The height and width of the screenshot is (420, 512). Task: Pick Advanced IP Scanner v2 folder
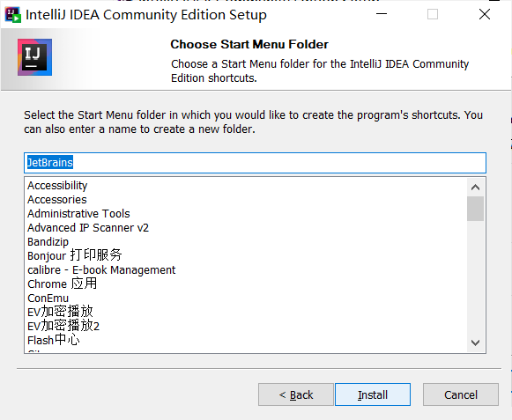(x=88, y=227)
